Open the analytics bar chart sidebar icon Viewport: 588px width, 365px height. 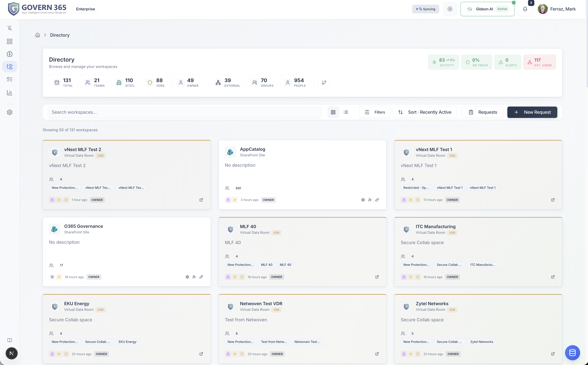[x=10, y=93]
